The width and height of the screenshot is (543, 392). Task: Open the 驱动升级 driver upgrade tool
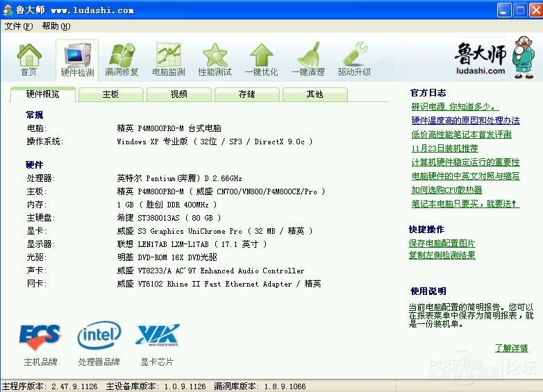point(354,59)
